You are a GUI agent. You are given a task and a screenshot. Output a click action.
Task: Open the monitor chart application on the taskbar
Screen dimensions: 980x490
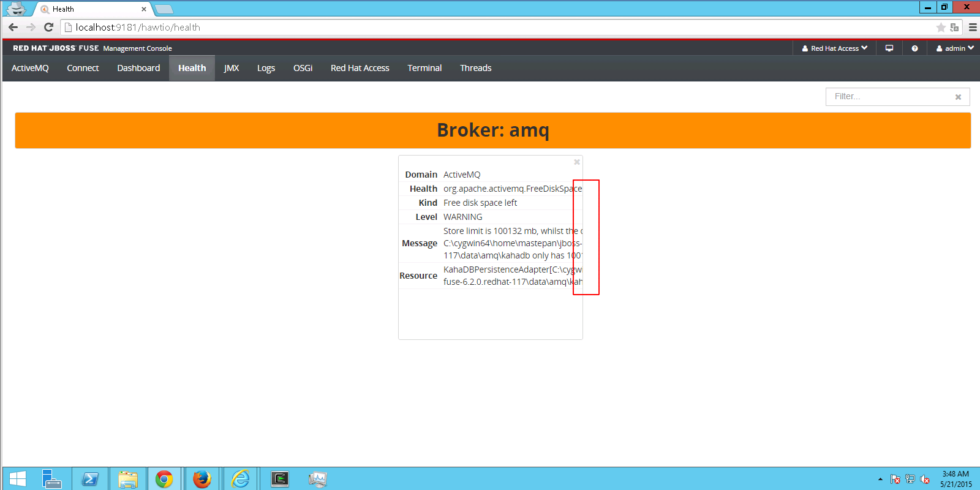tap(318, 479)
